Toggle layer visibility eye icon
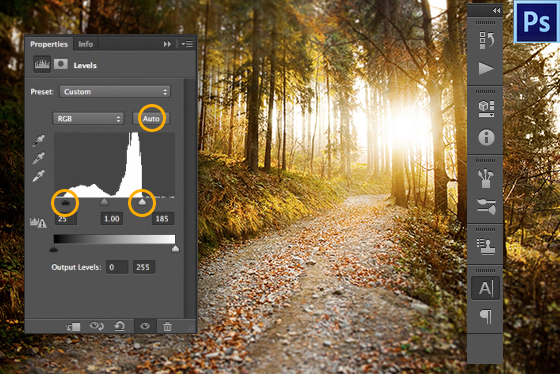The height and width of the screenshot is (374, 560). (x=145, y=326)
